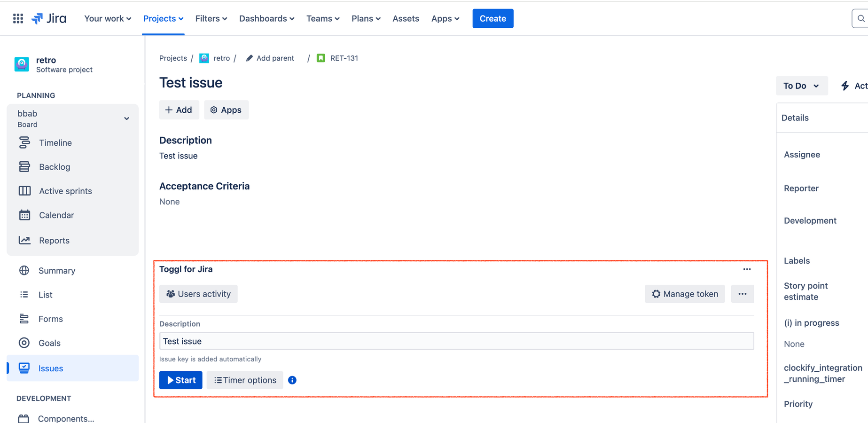The height and width of the screenshot is (423, 868).
Task: Click the Development field label
Action: pos(810,220)
